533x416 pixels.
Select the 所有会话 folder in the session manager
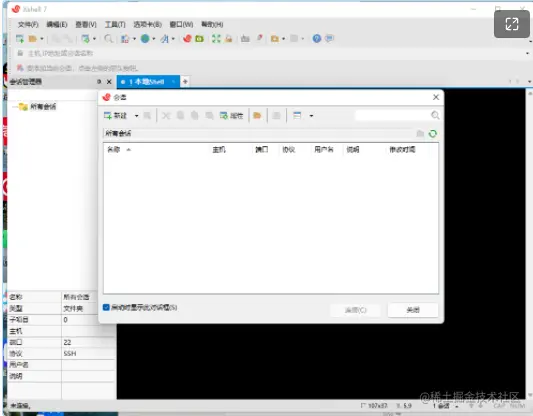[43, 107]
